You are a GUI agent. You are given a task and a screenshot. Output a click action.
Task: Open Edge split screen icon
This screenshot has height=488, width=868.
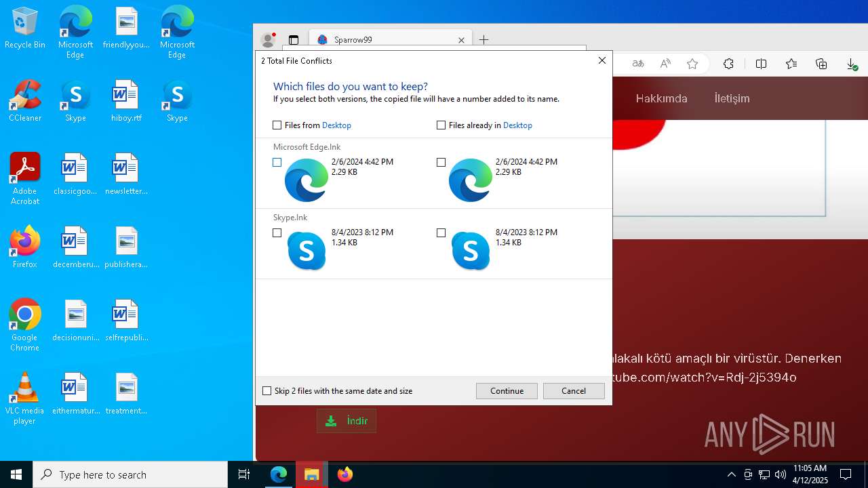pos(761,64)
